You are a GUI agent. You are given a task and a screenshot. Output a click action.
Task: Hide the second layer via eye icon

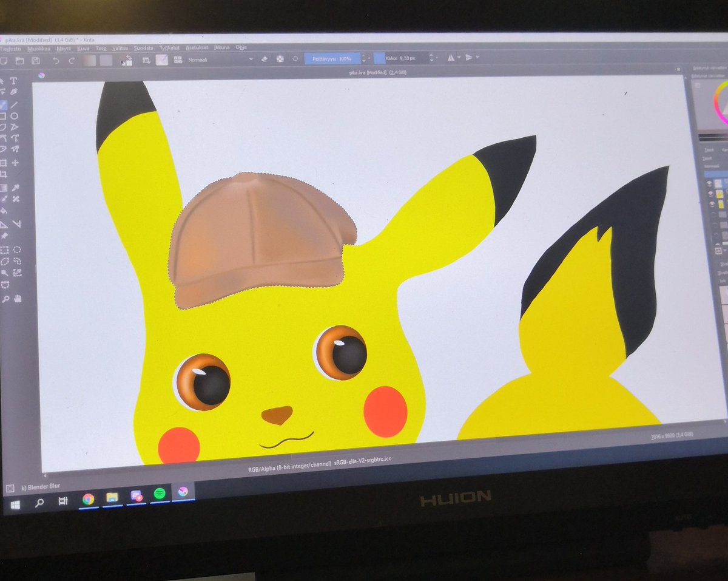point(710,194)
